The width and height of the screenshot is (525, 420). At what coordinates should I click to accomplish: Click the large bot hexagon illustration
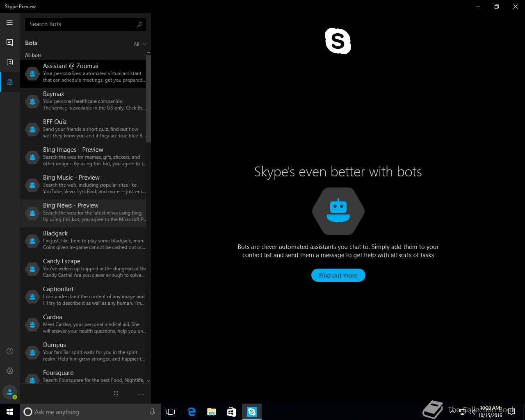tap(338, 211)
